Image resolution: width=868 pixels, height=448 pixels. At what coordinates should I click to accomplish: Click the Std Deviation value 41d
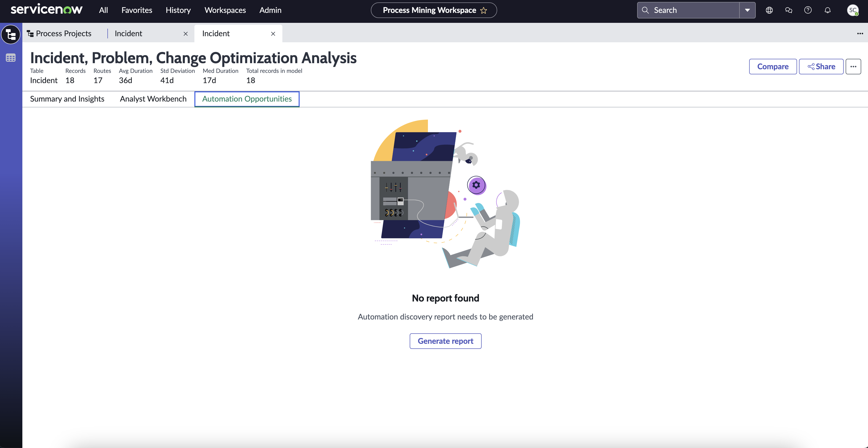167,80
